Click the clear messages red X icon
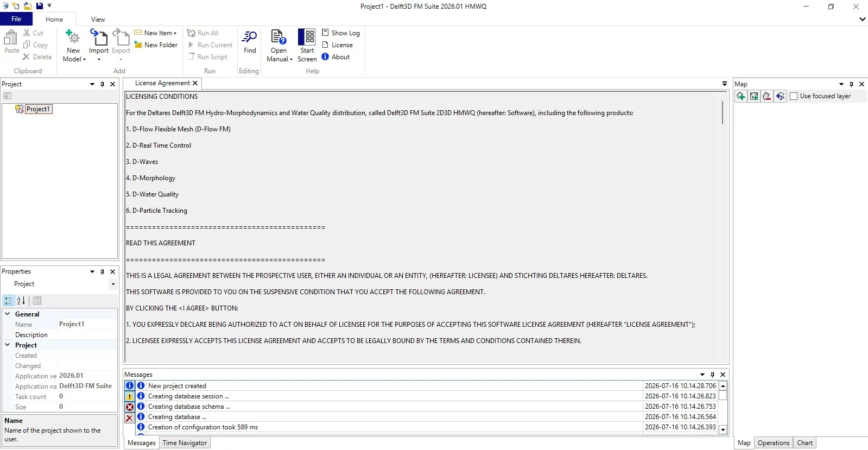 (x=130, y=417)
